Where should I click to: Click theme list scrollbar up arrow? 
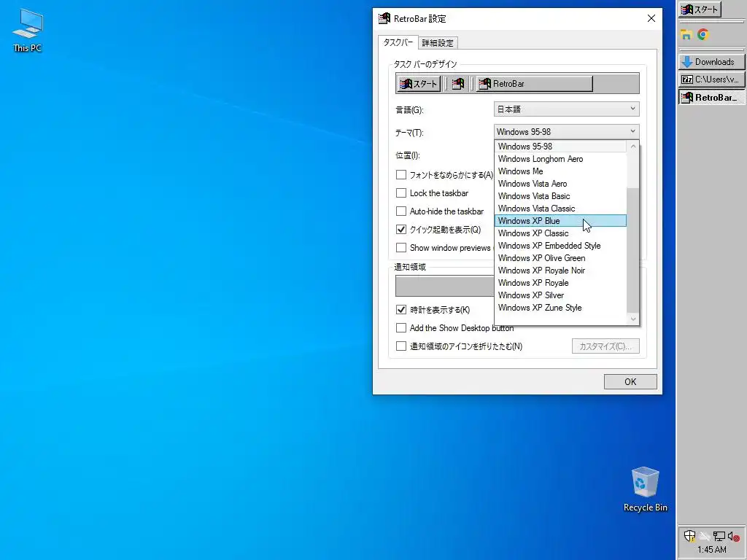(633, 146)
